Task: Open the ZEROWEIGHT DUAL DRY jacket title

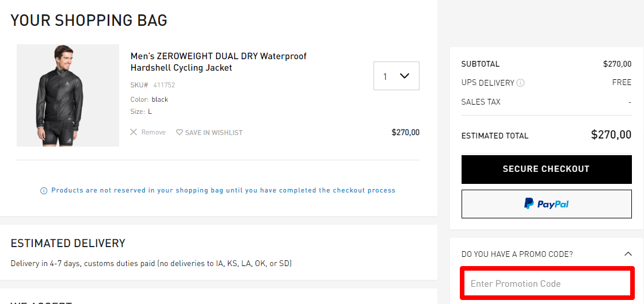Action: pos(219,62)
